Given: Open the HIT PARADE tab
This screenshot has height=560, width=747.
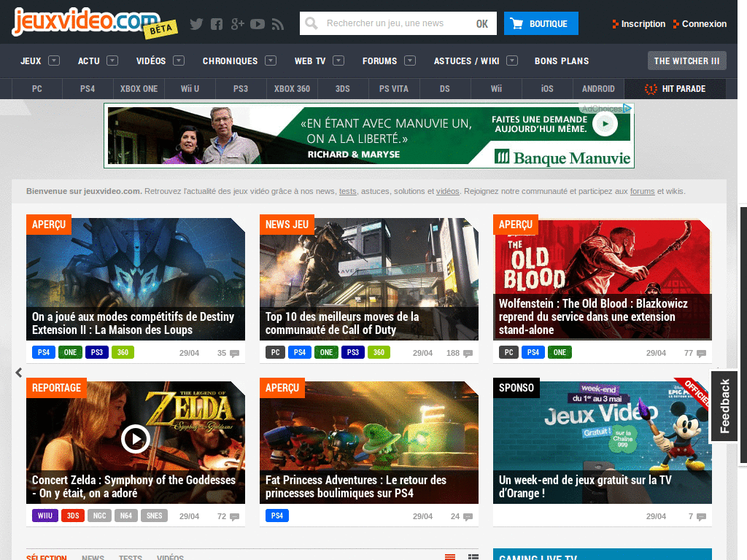Looking at the screenshot, I should tap(675, 88).
